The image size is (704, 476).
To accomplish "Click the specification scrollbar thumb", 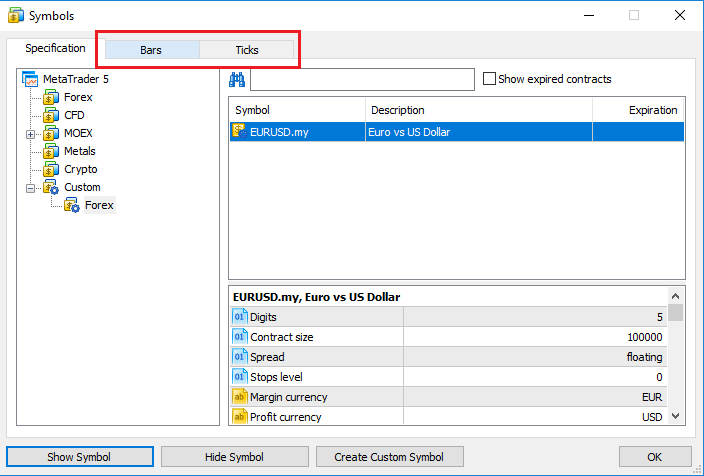I will pos(675,312).
